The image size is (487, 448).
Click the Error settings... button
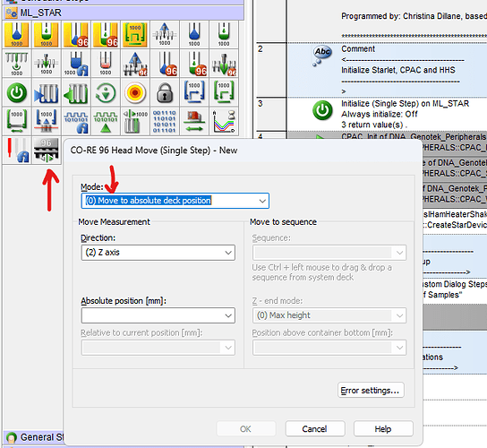pyautogui.click(x=371, y=390)
